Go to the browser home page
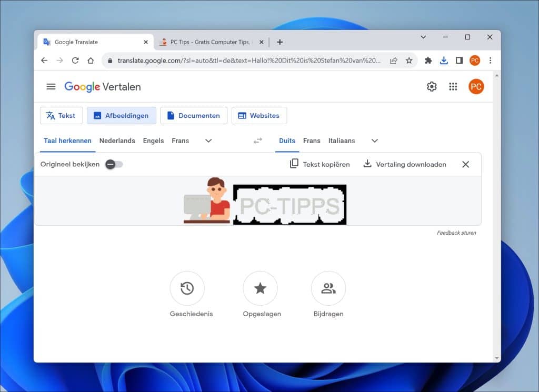This screenshot has width=539, height=392. [x=91, y=61]
